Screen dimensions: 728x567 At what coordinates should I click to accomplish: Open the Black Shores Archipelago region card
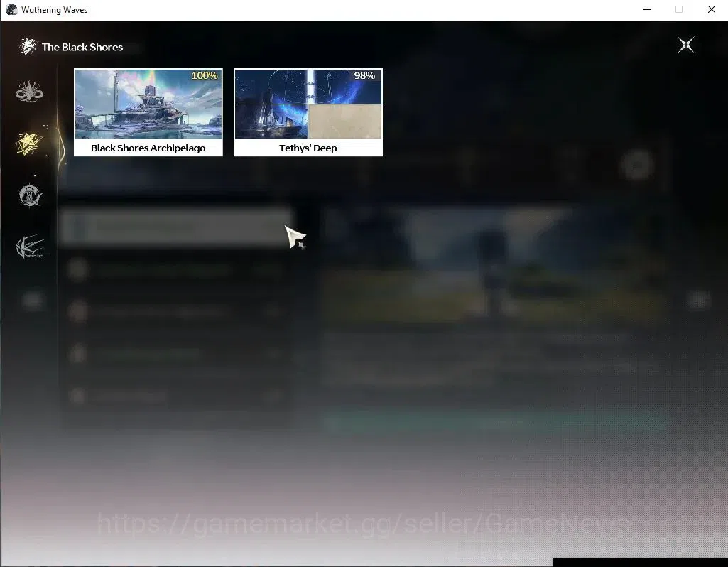click(148, 112)
